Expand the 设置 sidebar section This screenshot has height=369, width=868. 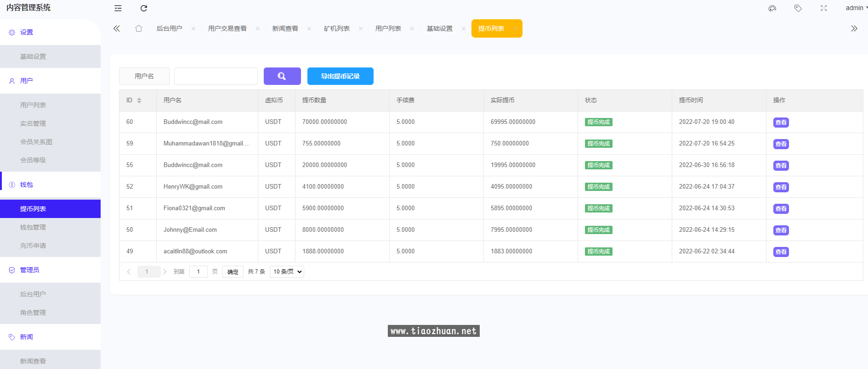50,32
